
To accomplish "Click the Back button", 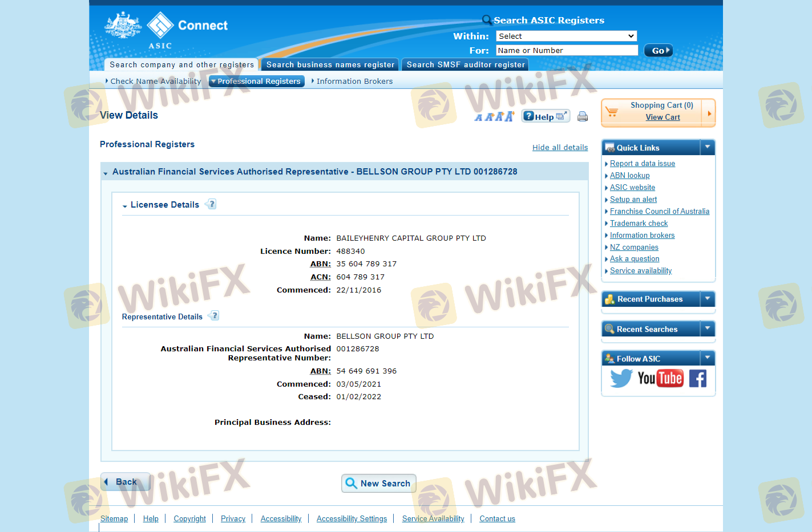I will click(125, 482).
